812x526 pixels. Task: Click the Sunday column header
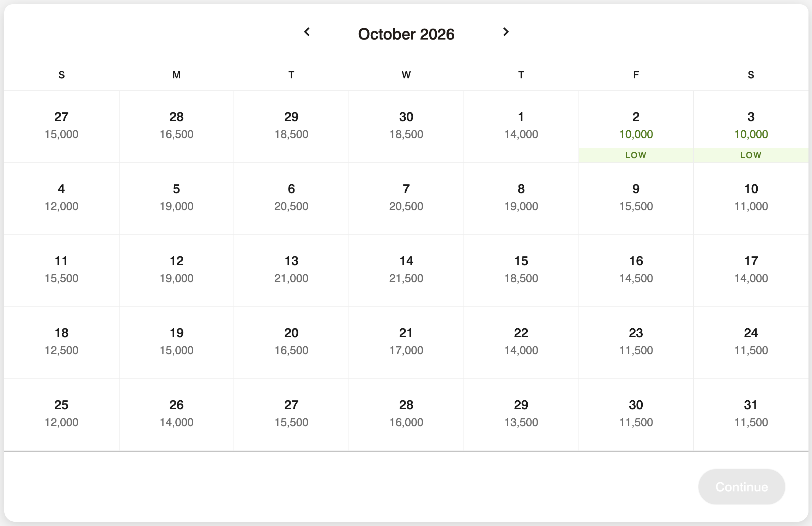tap(62, 74)
